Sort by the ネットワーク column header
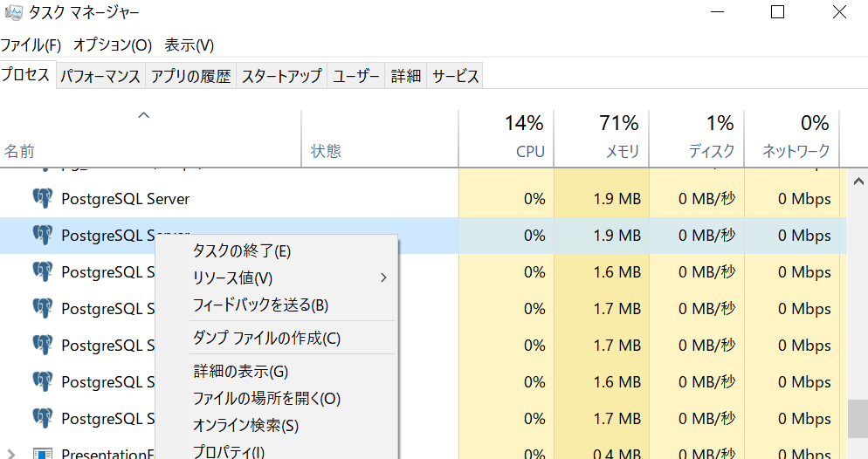 (x=792, y=138)
